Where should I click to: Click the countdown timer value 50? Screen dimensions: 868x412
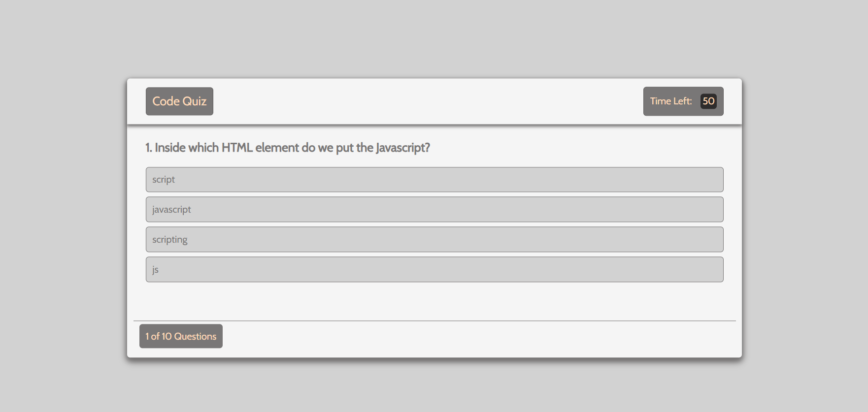click(x=708, y=101)
